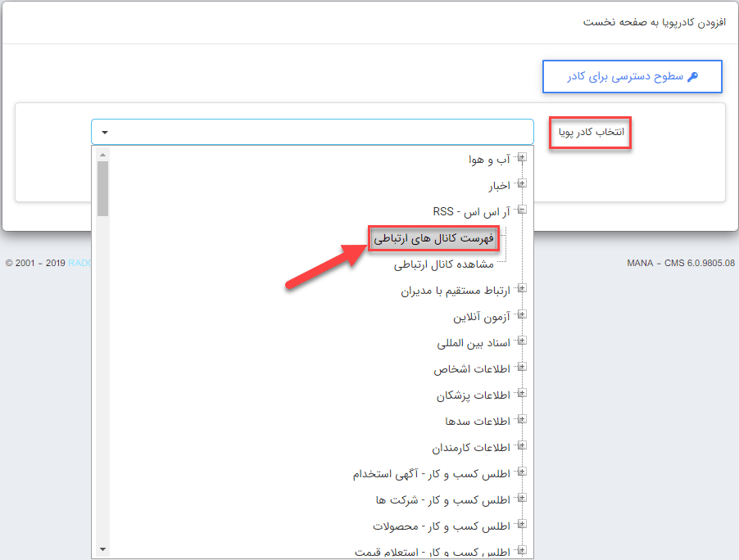Expand اطلاعات اشخاص plus icon
This screenshot has height=560, width=739.
pyautogui.click(x=522, y=368)
